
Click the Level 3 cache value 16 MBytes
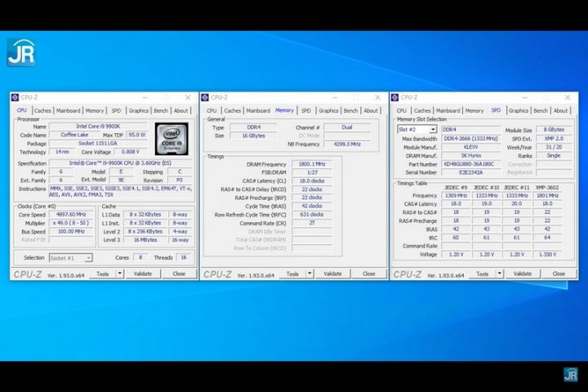(145, 240)
